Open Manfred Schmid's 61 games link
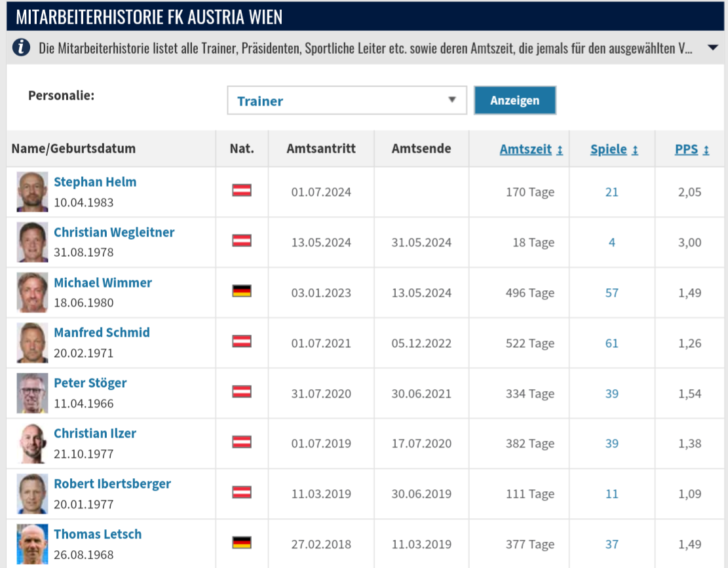 tap(612, 343)
